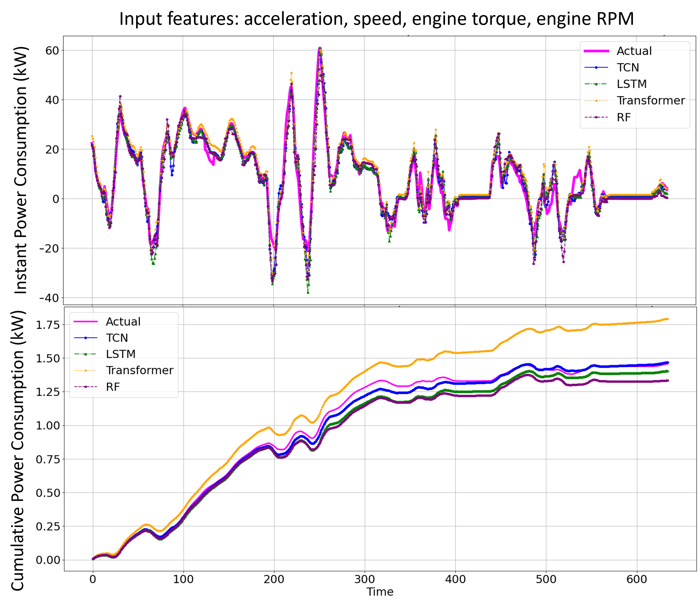Click the Transformer label in lower legend
The width and height of the screenshot is (700, 603).
140,370
